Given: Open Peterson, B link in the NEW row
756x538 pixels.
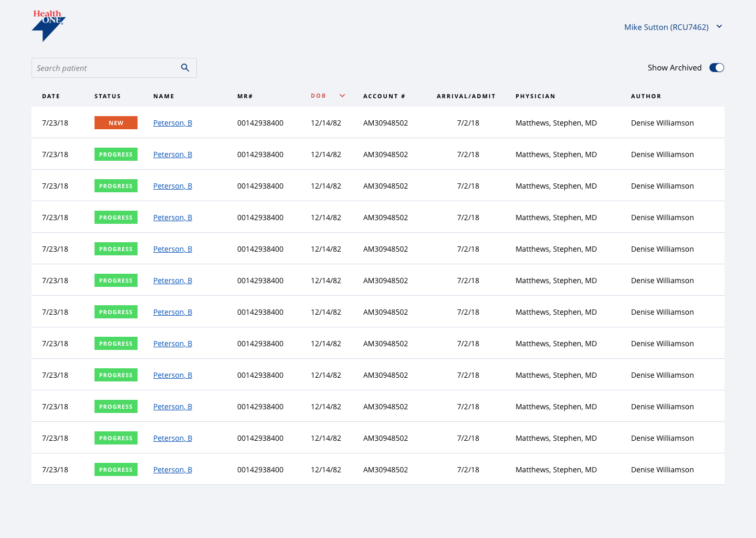Looking at the screenshot, I should [173, 123].
